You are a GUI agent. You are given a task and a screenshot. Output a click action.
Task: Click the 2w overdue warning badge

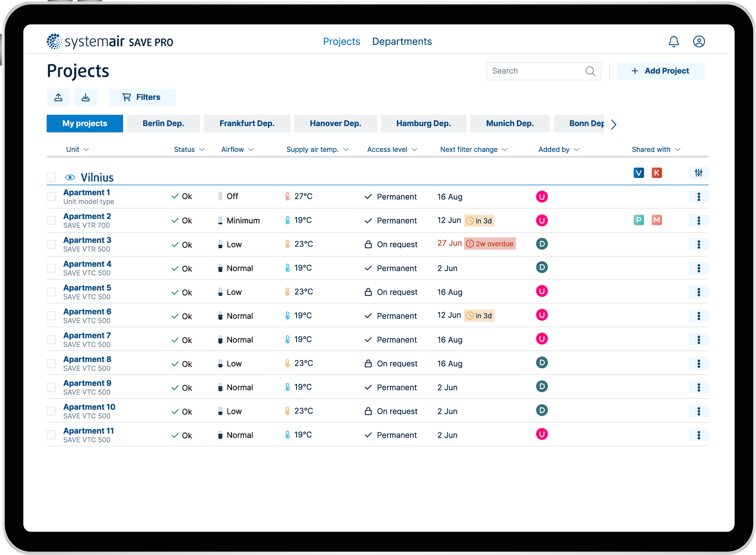(x=490, y=244)
